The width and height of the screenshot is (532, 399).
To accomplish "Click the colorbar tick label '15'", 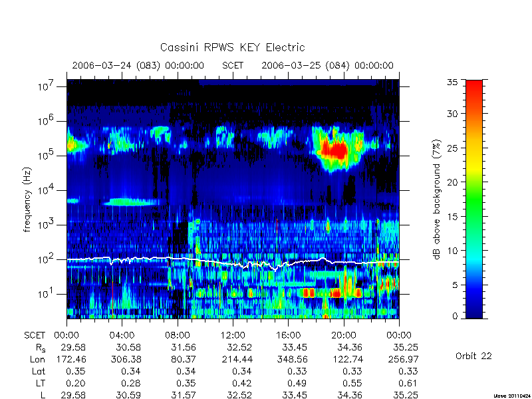I will pyautogui.click(x=452, y=217).
